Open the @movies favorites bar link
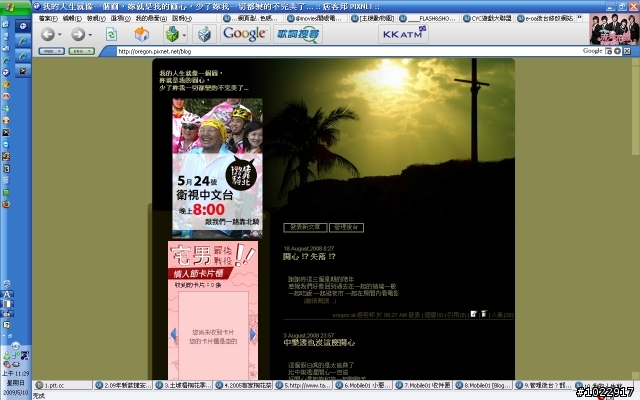The height and width of the screenshot is (400, 640). point(317,18)
